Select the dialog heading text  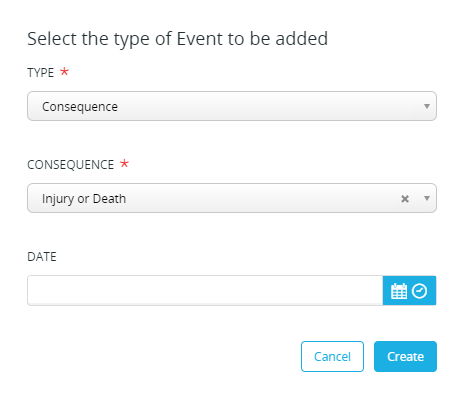tap(178, 39)
